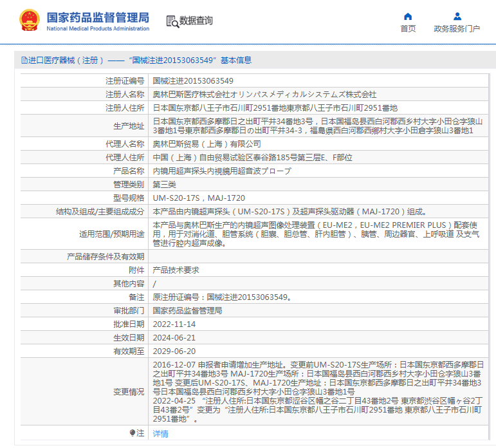Click the 管理类别 value 第三类
The width and height of the screenshot is (496, 448).
(164, 185)
